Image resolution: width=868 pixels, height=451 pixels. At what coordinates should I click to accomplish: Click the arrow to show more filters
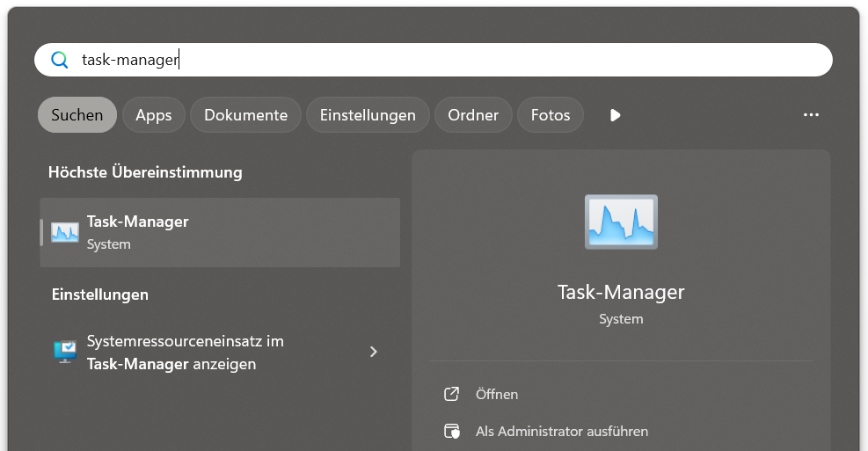(616, 115)
